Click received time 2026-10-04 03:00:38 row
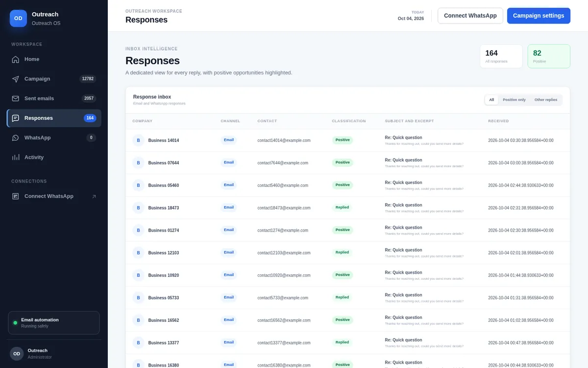This screenshot has width=588, height=368. click(521, 163)
